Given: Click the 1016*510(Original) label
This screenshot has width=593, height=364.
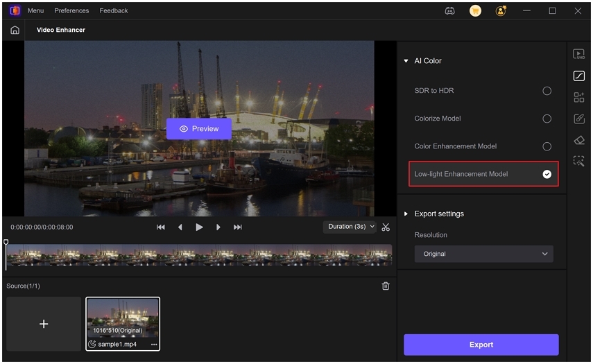Looking at the screenshot, I should [x=118, y=330].
